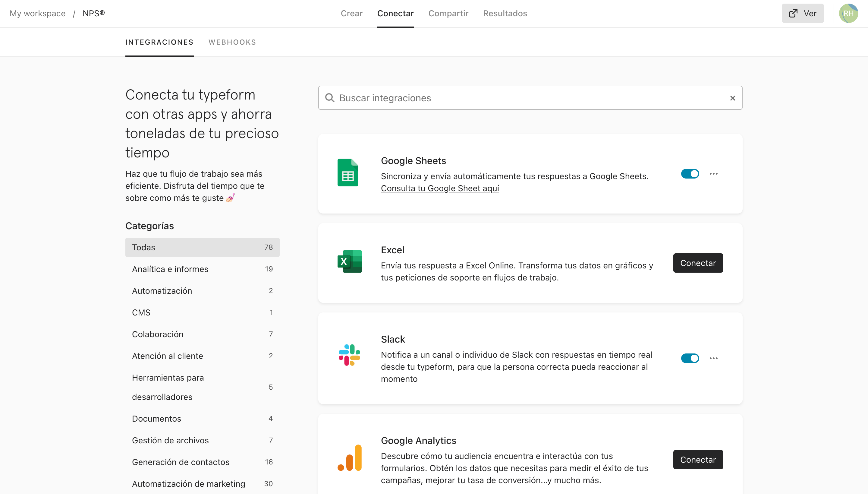This screenshot has width=868, height=494.
Task: Click the Google Sheets logo icon
Action: [x=348, y=173]
